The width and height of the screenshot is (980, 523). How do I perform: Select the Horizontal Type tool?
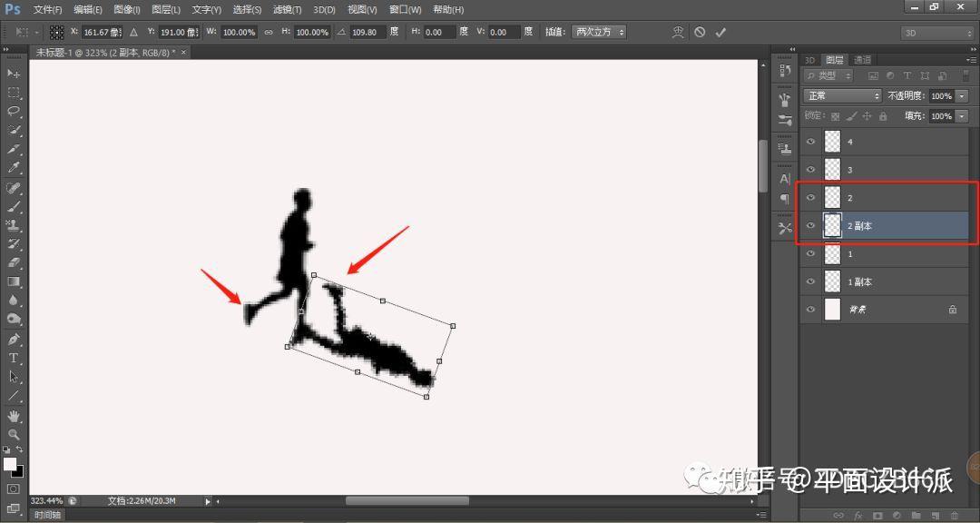click(x=13, y=358)
